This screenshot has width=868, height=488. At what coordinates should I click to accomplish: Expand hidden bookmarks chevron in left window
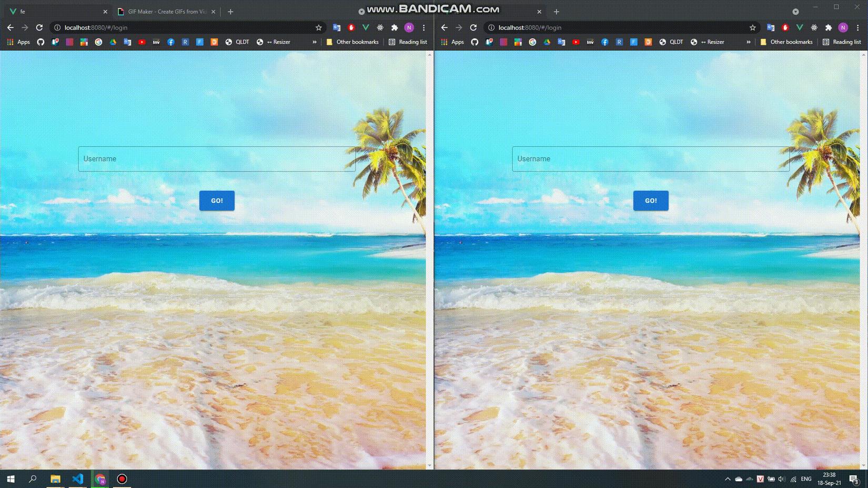point(315,42)
